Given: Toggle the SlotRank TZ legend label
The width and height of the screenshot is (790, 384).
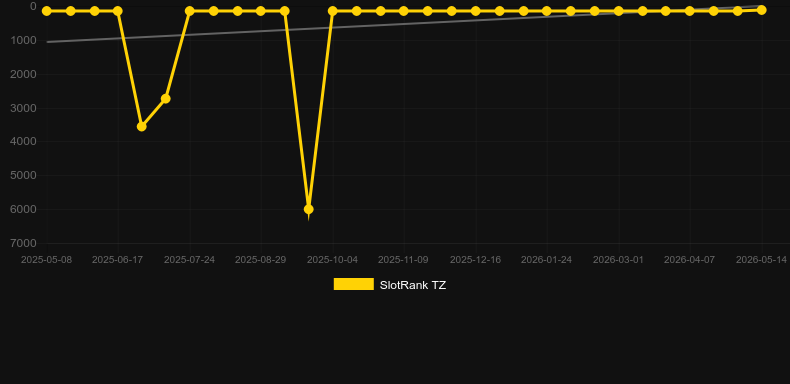Looking at the screenshot, I should pos(413,285).
